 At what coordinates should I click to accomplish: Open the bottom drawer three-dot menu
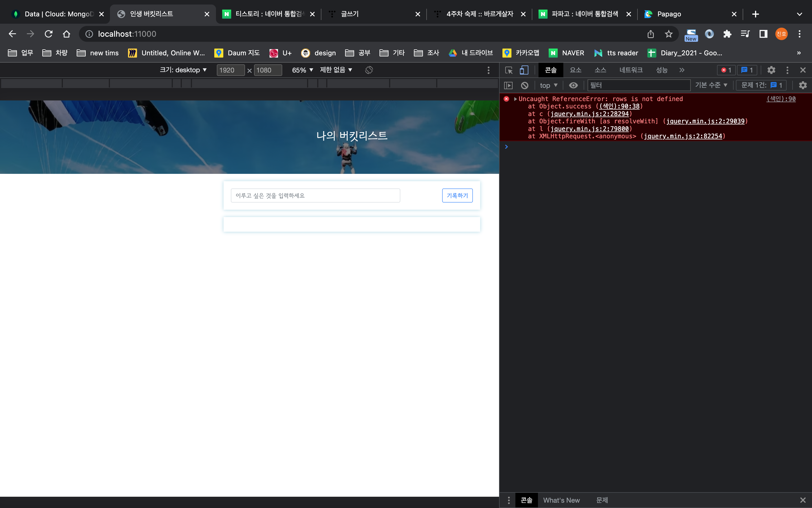[509, 500]
